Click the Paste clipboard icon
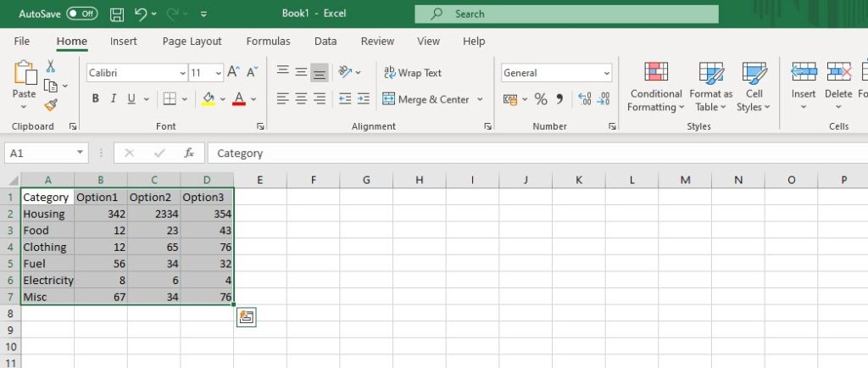Image resolution: width=868 pixels, height=368 pixels. (25, 72)
